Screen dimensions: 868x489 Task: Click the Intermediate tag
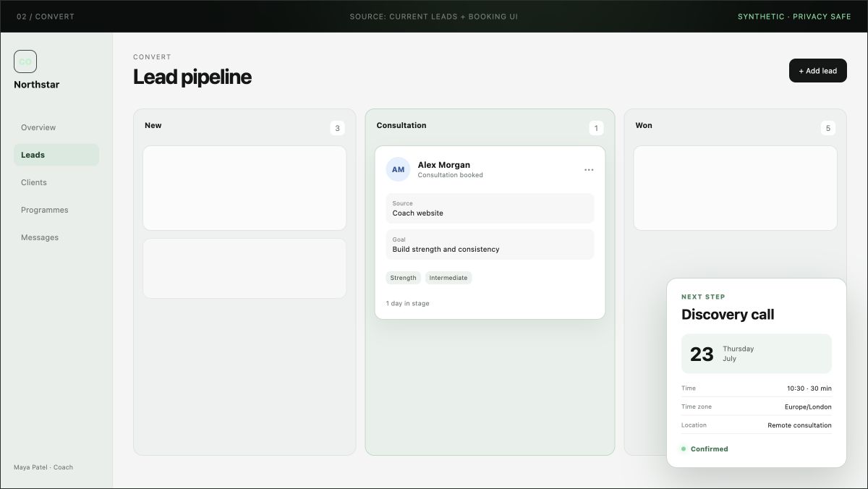448,278
